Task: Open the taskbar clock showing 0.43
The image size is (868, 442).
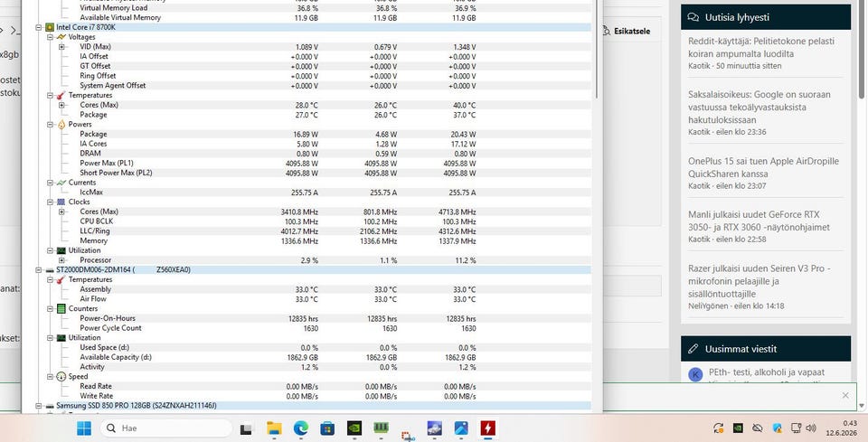Action: click(843, 428)
